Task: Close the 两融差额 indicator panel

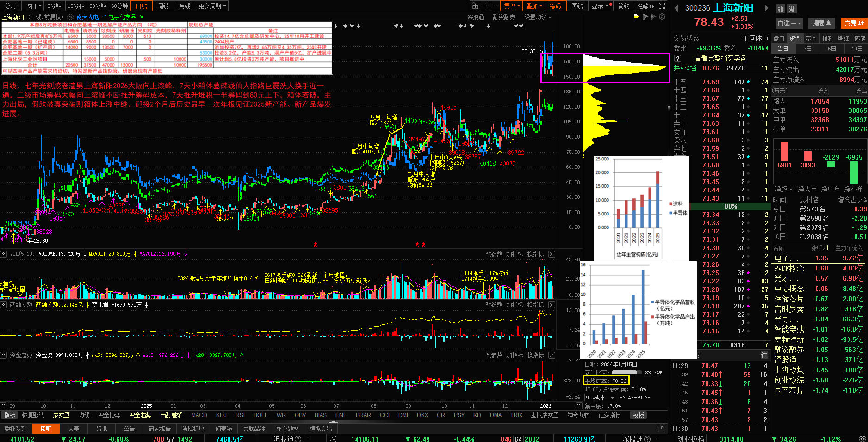Action: pos(552,305)
